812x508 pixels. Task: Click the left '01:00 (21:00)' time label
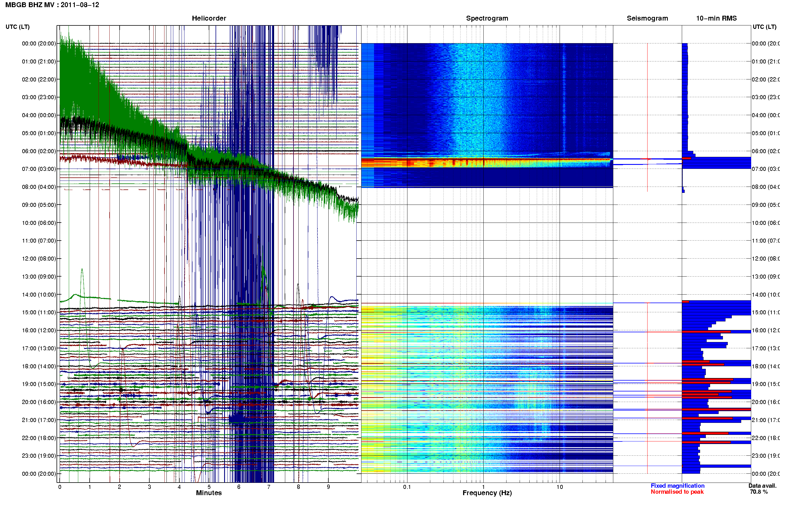pyautogui.click(x=39, y=61)
